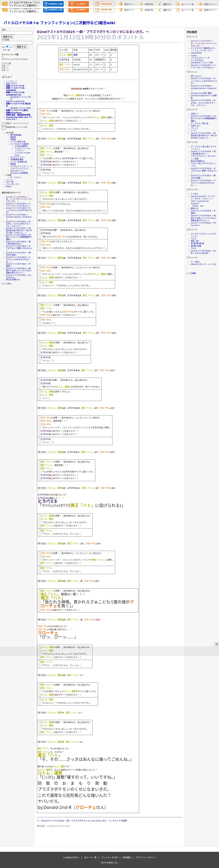This screenshot has width=219, height=868.
Task: Open the (タグ一覧) link under tag search
Action: 6,50
